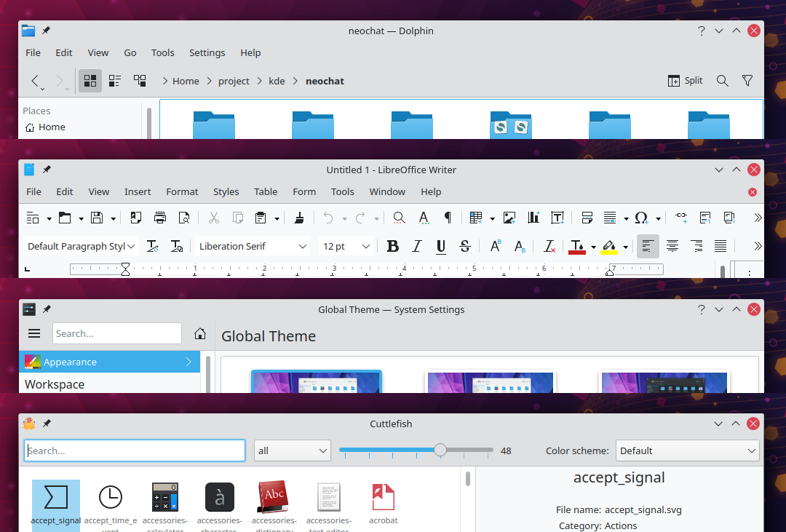This screenshot has width=786, height=532.
Task: Open the Tools menu in Dolphin
Action: tap(162, 53)
